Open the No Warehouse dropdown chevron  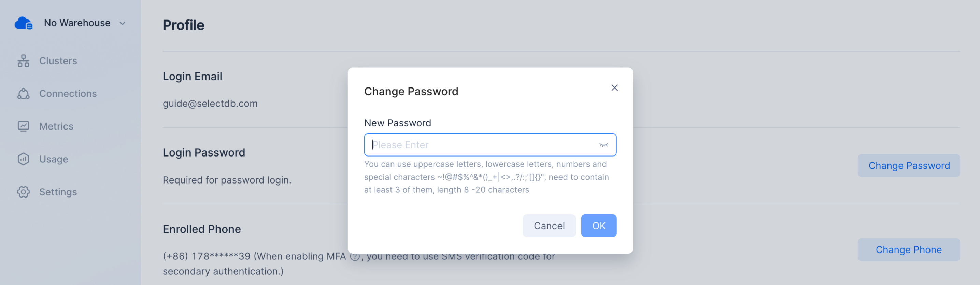(x=123, y=23)
